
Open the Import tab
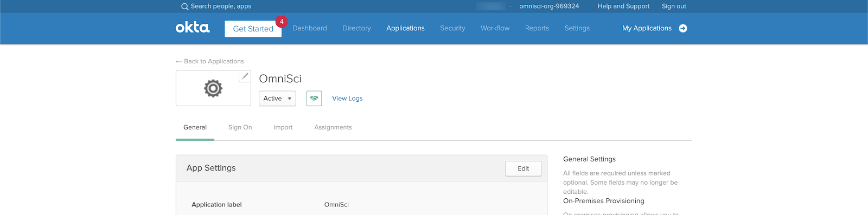click(283, 127)
